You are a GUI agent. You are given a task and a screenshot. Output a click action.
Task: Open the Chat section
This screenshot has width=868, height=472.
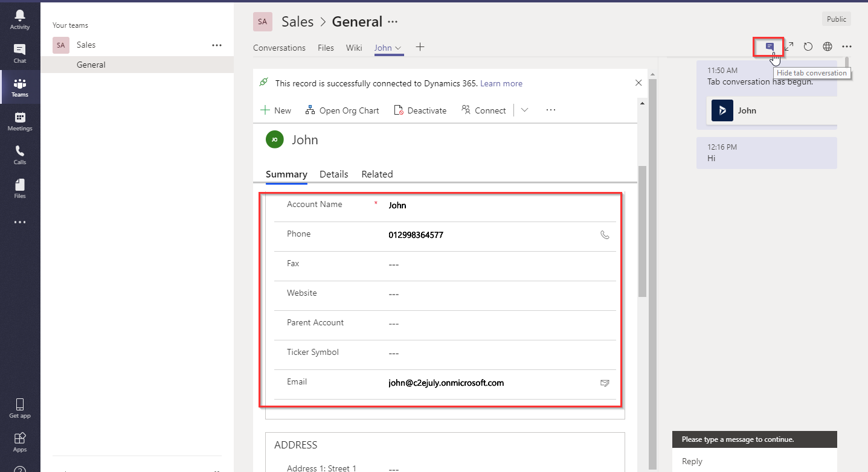point(20,53)
